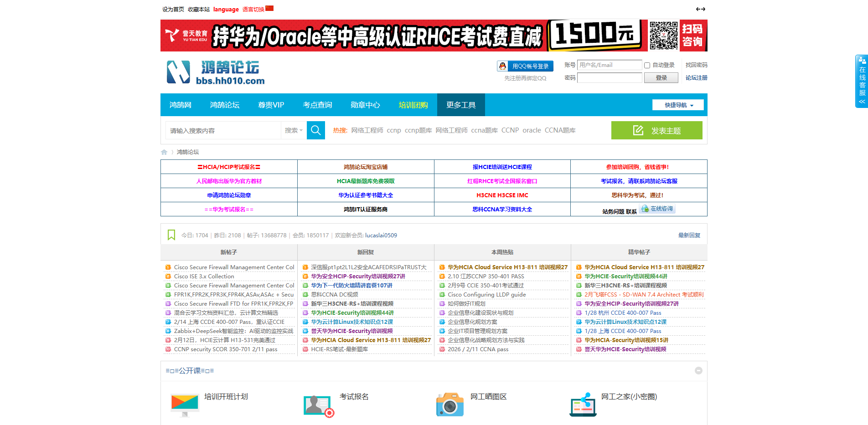Collapse the 公开课 section with the minus toggle
The width and height of the screenshot is (868, 425).
click(x=699, y=371)
